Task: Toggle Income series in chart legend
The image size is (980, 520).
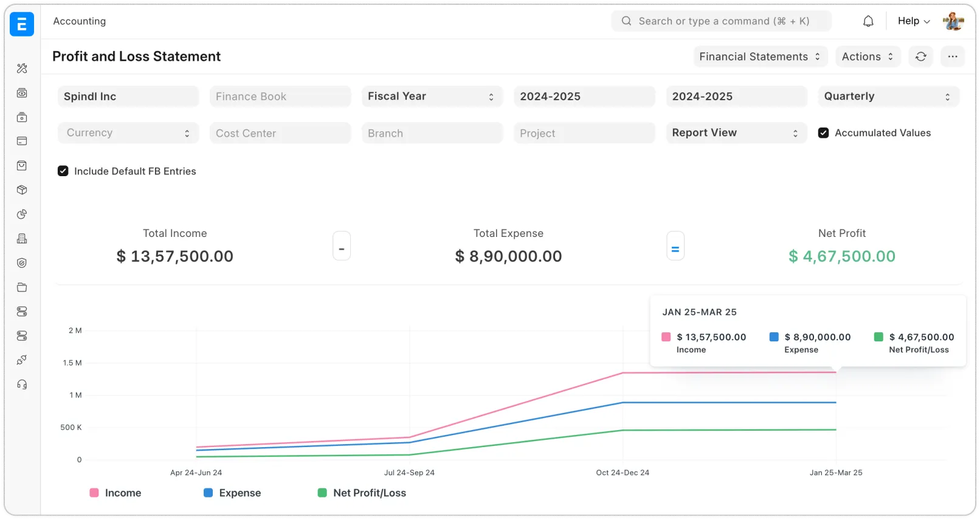Action: click(116, 493)
